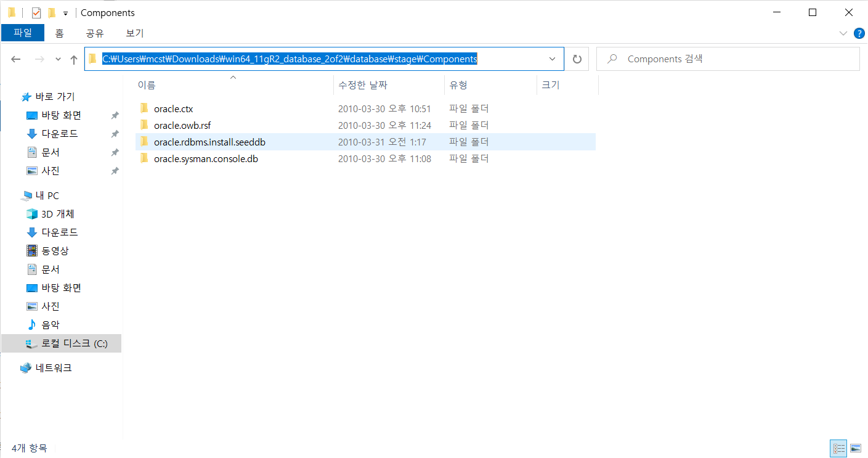Sort by 크기 column header
868x458 pixels.
point(567,85)
